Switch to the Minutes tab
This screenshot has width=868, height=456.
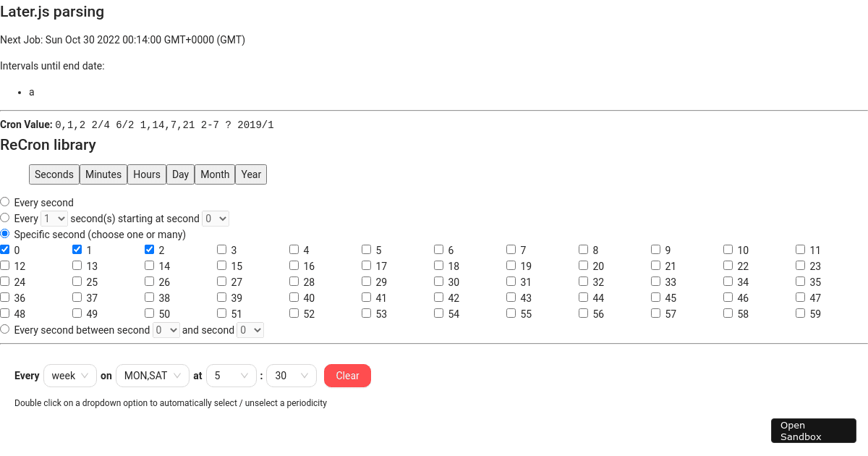click(x=103, y=174)
